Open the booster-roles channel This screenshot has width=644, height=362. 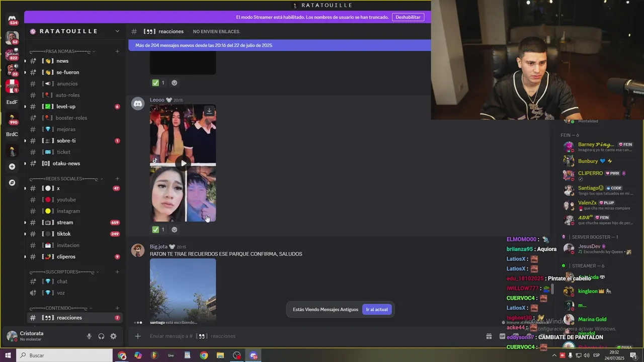[74, 118]
